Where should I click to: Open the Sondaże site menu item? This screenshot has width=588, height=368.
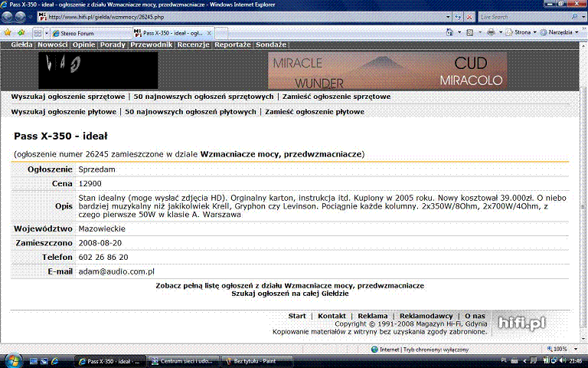271,44
